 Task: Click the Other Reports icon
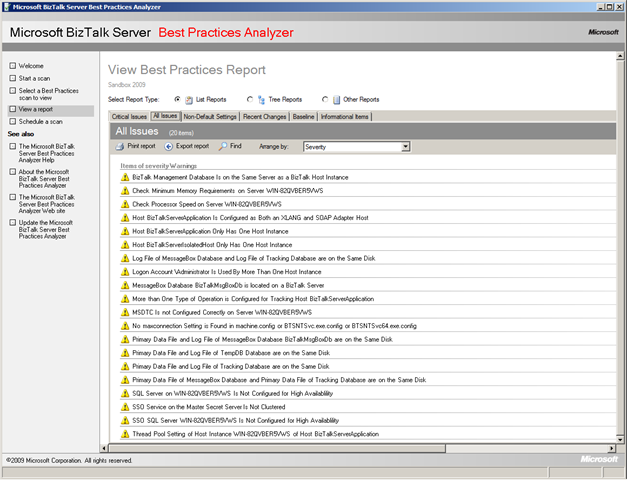(336, 100)
